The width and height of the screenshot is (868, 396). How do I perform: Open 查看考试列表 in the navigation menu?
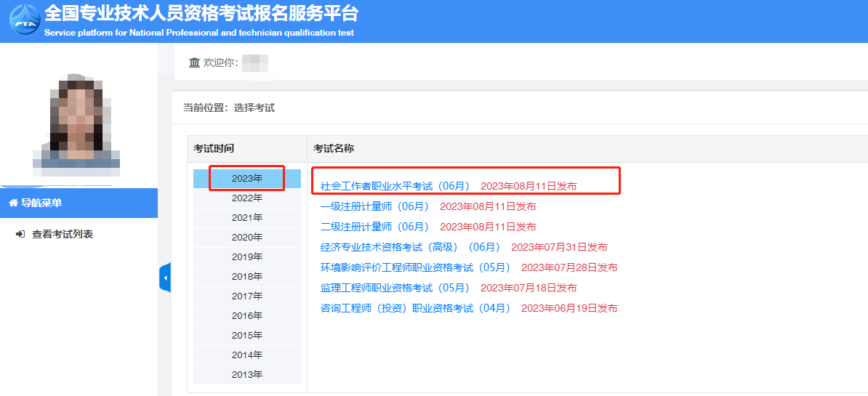pos(62,234)
